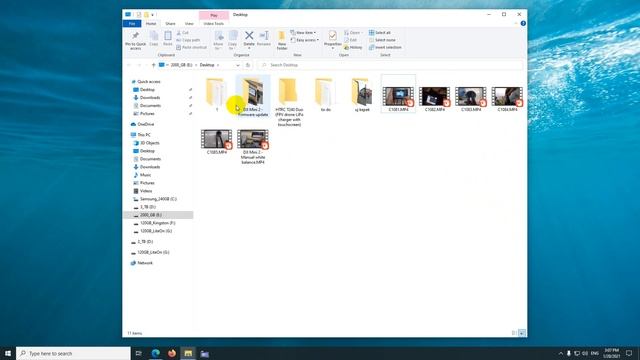This screenshot has width=640, height=360.
Task: Click Copy path in Clipboard group
Action: (x=188, y=40)
